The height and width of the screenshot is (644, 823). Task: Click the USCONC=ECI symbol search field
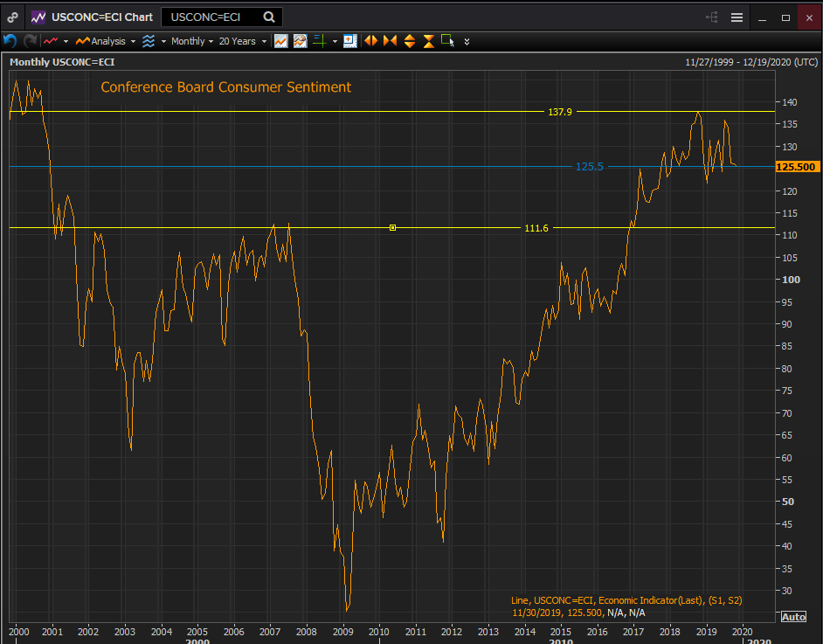[210, 17]
